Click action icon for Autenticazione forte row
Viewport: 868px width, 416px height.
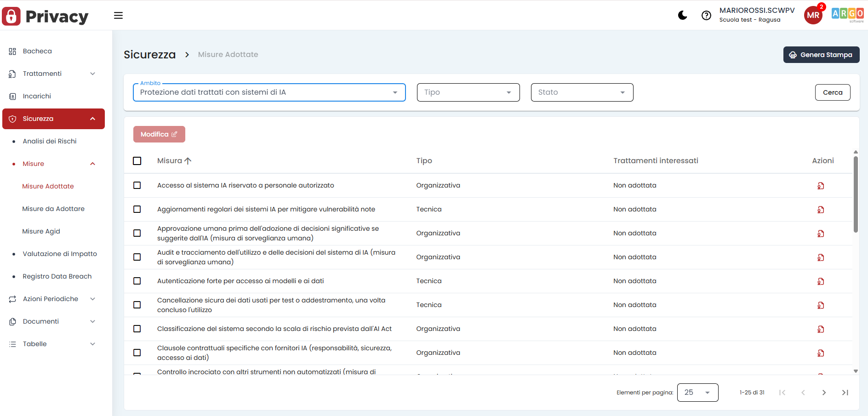(x=821, y=281)
